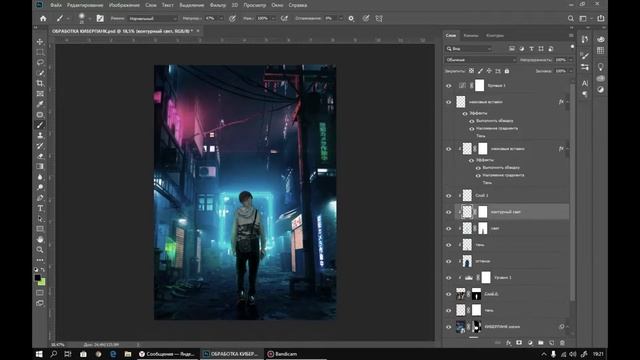This screenshot has width=640, height=360.
Task: Open the brush settings panel icon
Action: 100,18
